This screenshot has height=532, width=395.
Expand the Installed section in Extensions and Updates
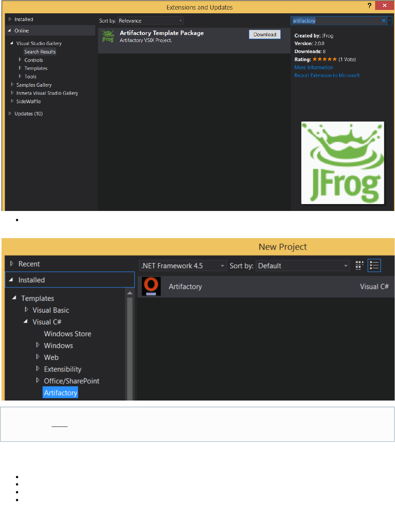tap(10, 19)
